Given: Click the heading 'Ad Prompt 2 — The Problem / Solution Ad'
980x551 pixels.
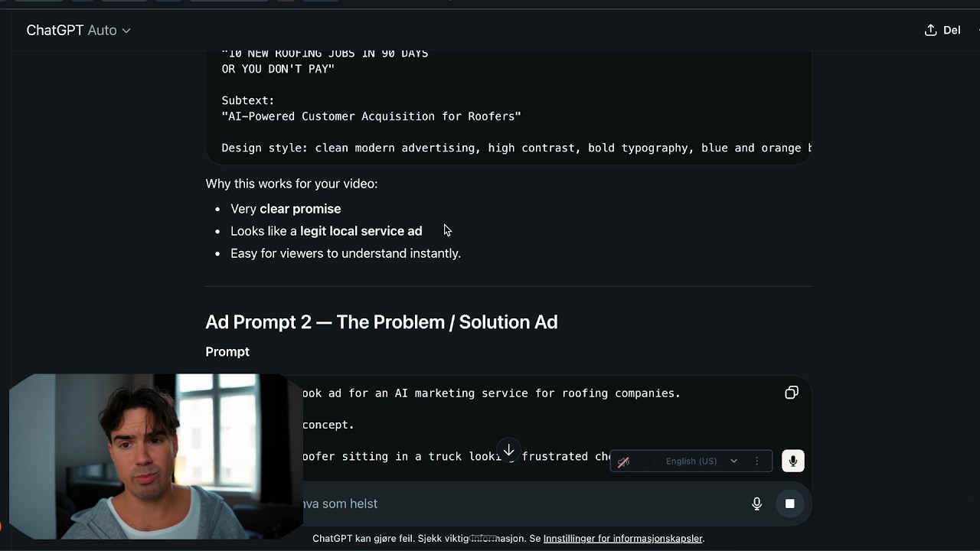Looking at the screenshot, I should point(381,322).
